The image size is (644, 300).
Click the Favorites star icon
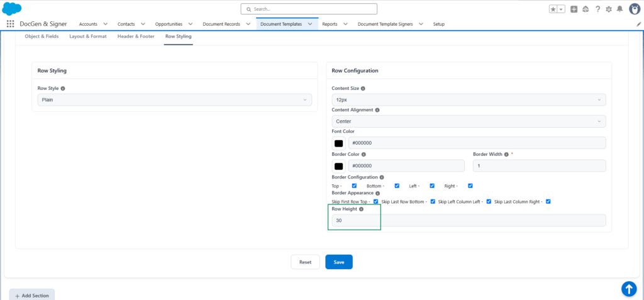click(x=553, y=9)
